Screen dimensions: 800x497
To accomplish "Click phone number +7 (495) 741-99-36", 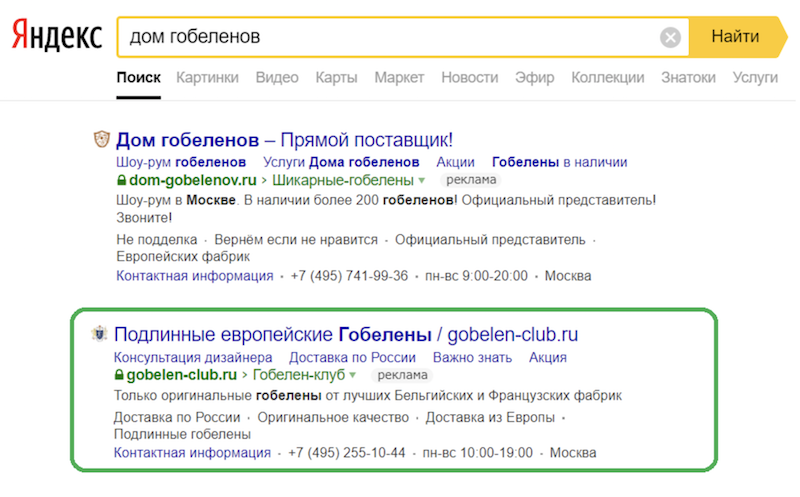I will 349,276.
